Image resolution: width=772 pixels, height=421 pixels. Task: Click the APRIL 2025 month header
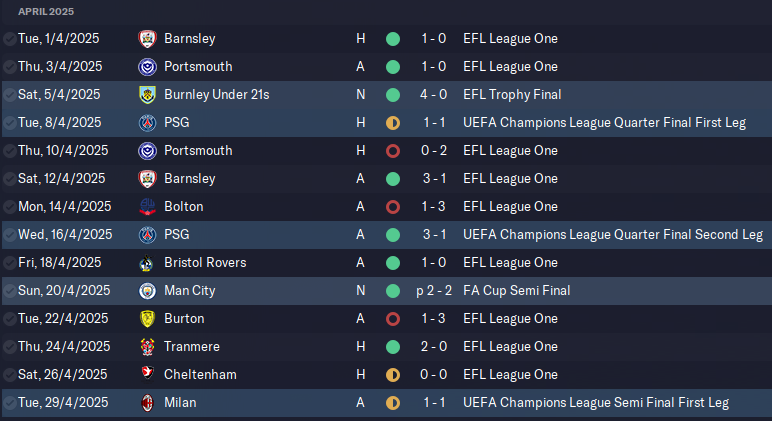click(x=50, y=11)
